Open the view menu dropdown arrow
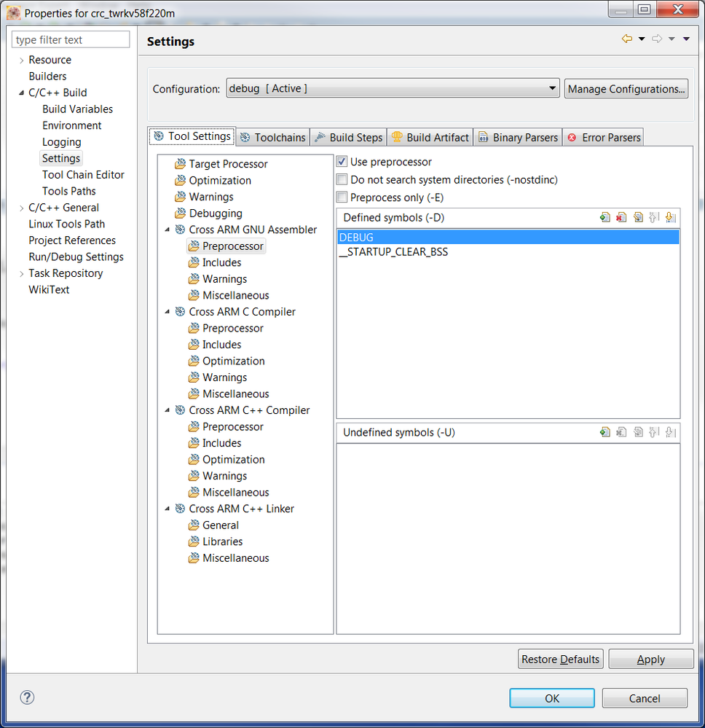Image resolution: width=705 pixels, height=728 pixels. pyautogui.click(x=686, y=39)
